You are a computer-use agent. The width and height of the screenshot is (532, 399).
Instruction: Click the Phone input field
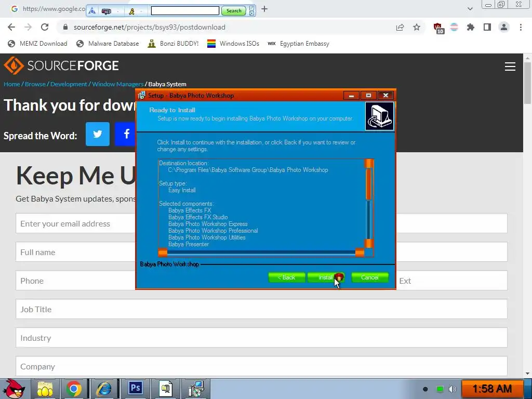pyautogui.click(x=75, y=280)
